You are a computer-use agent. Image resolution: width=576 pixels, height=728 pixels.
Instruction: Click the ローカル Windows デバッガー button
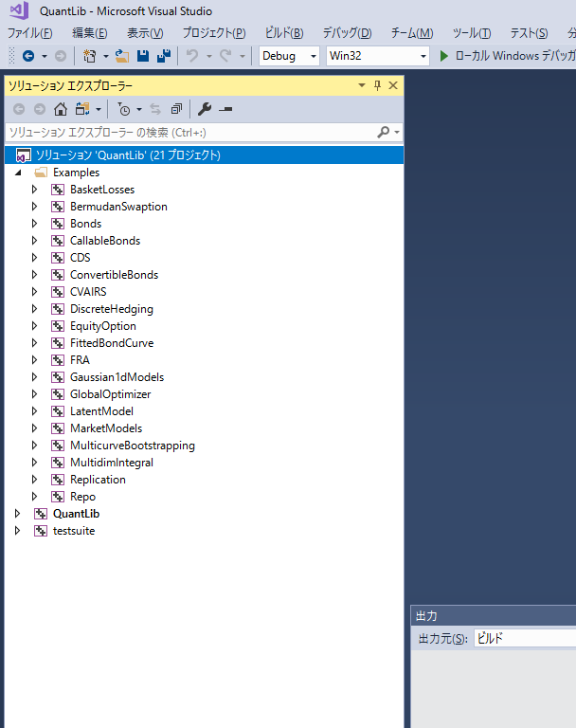click(x=507, y=56)
